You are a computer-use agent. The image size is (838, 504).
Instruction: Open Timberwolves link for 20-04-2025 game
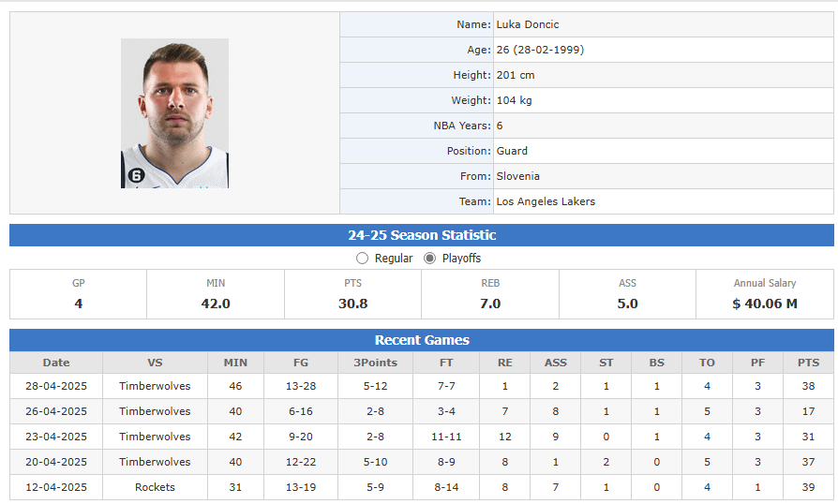[155, 462]
